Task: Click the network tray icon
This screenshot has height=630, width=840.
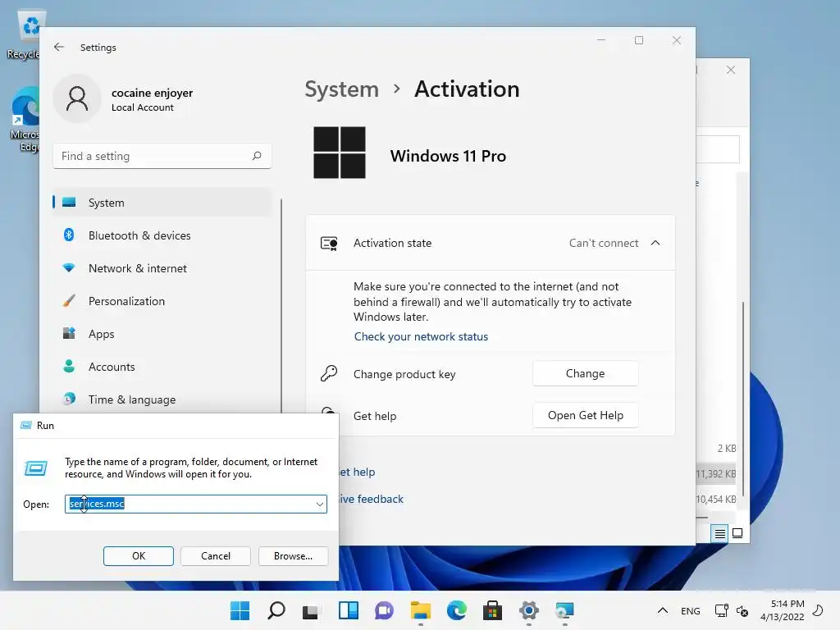Action: 722,610
